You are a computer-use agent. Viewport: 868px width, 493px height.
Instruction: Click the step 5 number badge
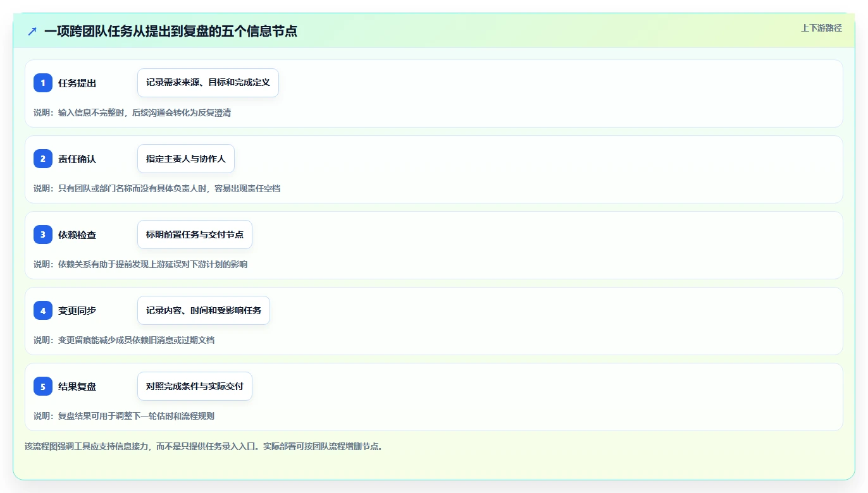coord(43,386)
